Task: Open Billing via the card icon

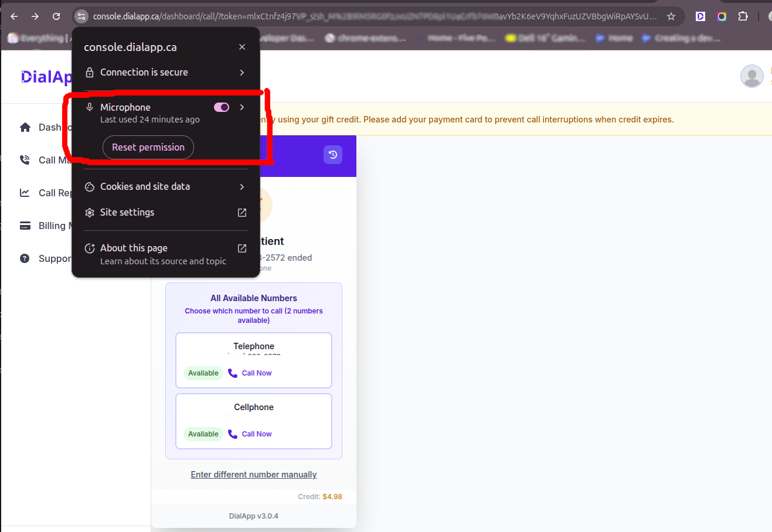Action: (26, 225)
